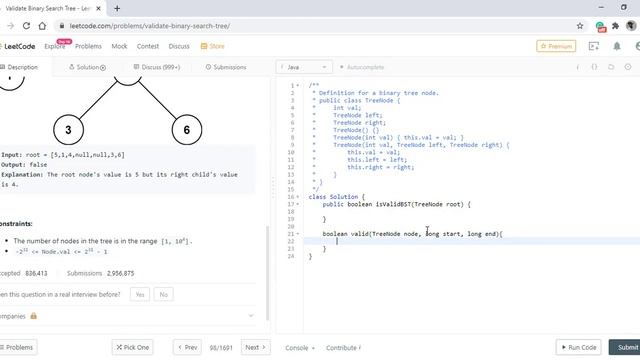Open the Solution tab
Image resolution: width=640 pixels, height=360 pixels.
point(87,67)
